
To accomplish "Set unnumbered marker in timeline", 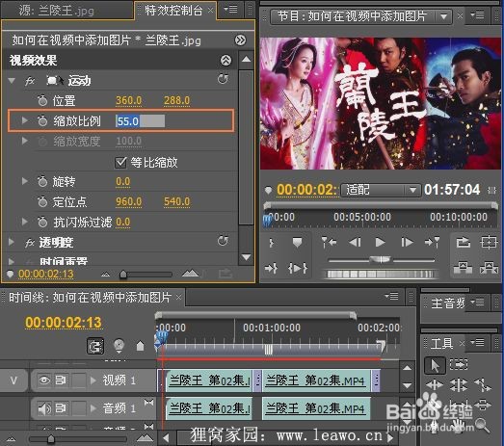I will [x=140, y=347].
